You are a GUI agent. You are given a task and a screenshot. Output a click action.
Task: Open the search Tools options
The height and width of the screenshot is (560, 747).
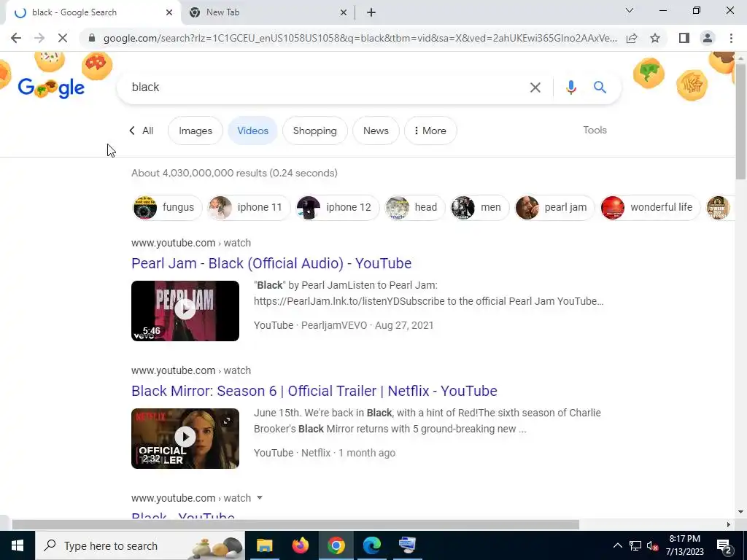coord(595,130)
